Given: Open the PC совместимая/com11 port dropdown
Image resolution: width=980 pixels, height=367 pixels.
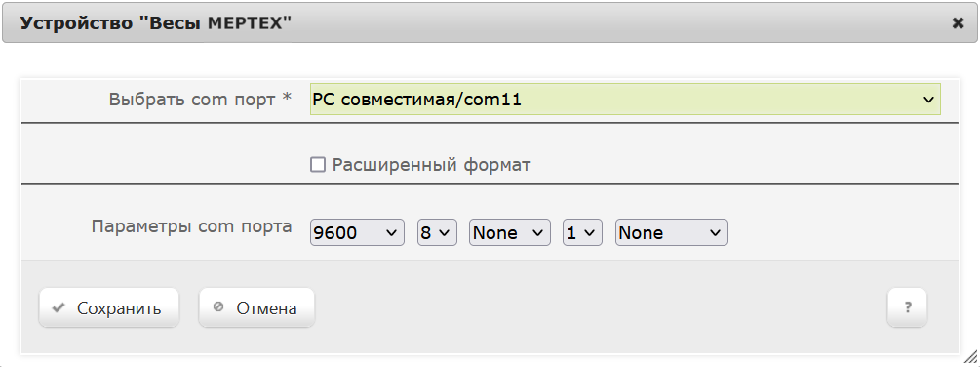Looking at the screenshot, I should (625, 100).
